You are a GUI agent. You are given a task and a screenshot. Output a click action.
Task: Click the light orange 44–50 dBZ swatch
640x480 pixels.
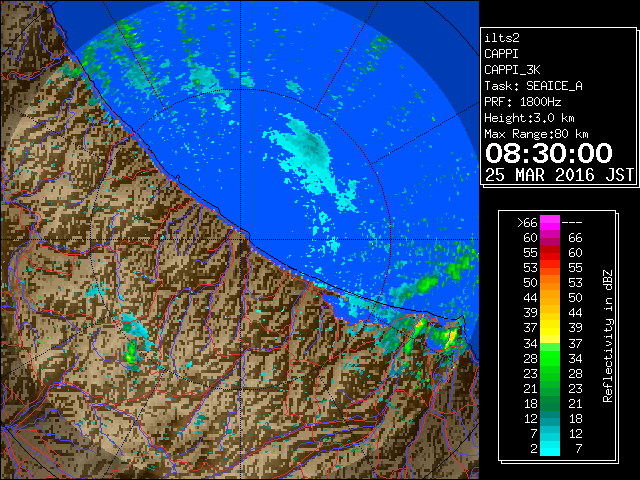click(550, 298)
